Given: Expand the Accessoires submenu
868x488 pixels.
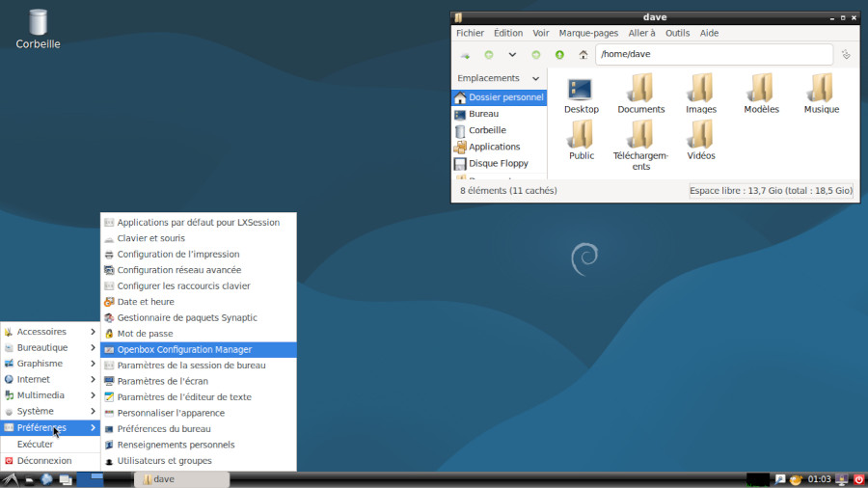Looking at the screenshot, I should pyautogui.click(x=50, y=332).
